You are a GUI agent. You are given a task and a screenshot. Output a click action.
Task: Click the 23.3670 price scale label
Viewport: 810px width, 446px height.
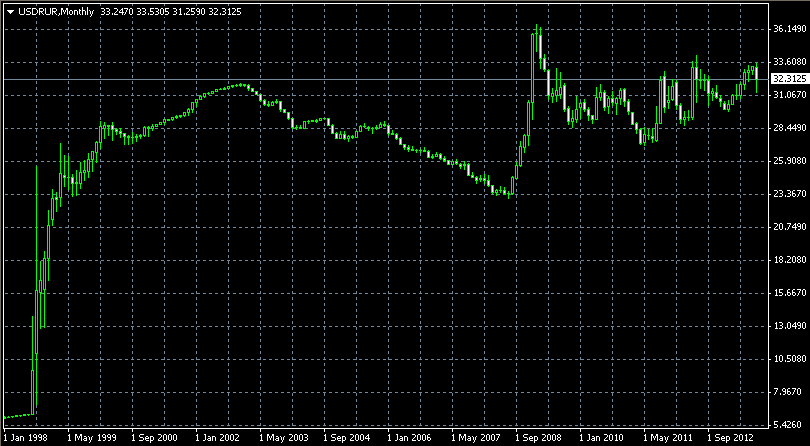tap(790, 194)
